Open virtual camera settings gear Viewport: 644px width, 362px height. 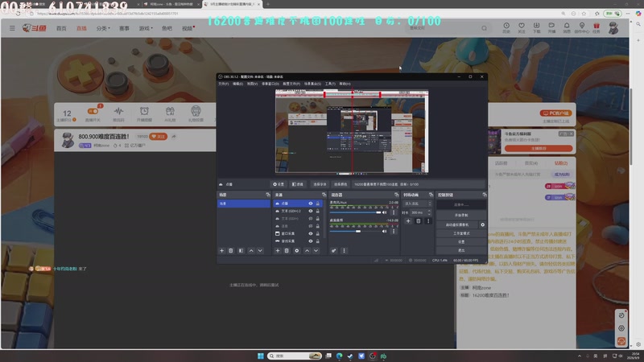[482, 224]
